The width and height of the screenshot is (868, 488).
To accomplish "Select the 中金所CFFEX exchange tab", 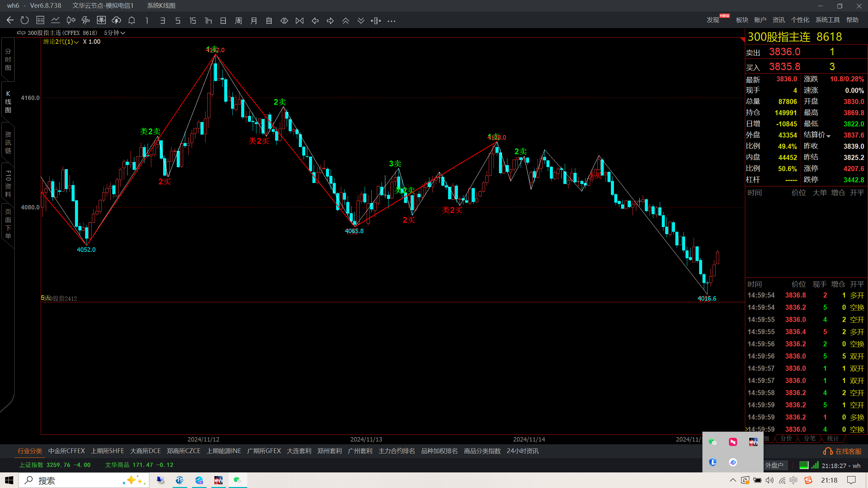I will click(x=66, y=451).
